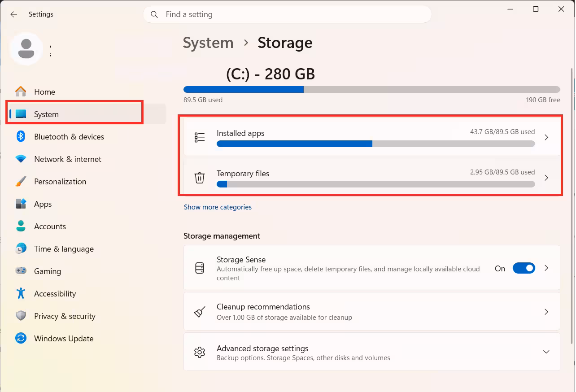The height and width of the screenshot is (392, 576).
Task: Click the Accounts person icon
Action: coord(21,226)
